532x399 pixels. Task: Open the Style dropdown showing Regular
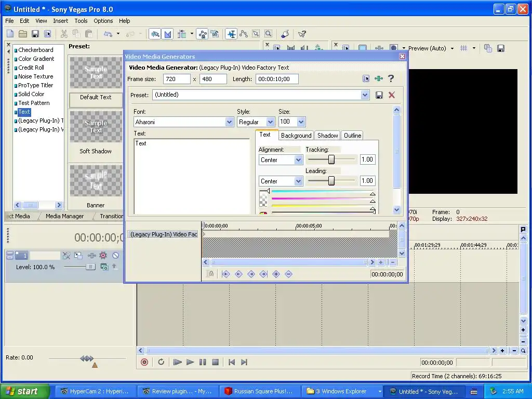[270, 122]
